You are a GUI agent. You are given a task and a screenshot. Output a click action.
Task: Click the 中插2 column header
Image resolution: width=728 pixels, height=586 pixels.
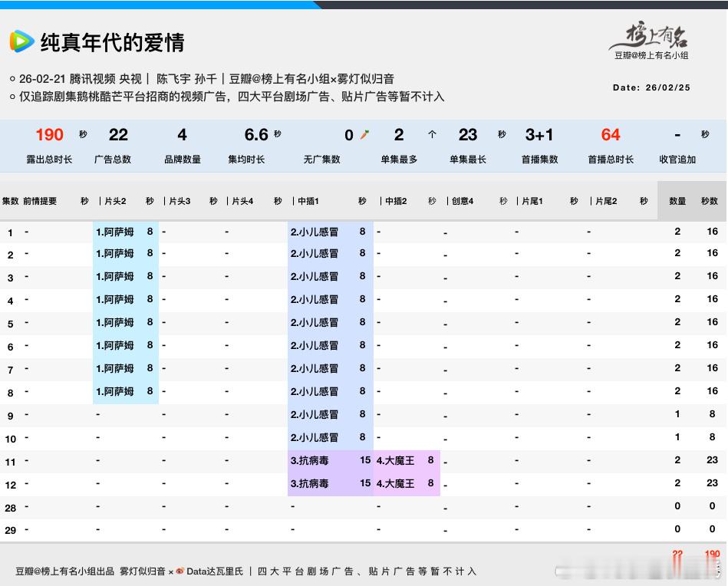pyautogui.click(x=396, y=201)
